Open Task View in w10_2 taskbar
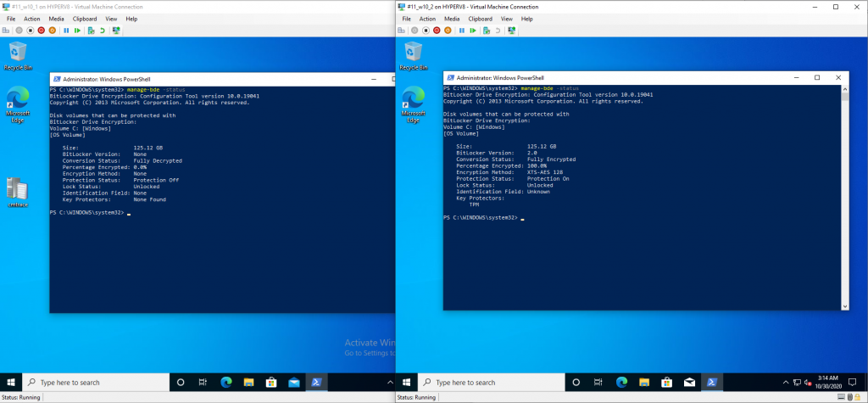The width and height of the screenshot is (868, 403). pos(598,383)
